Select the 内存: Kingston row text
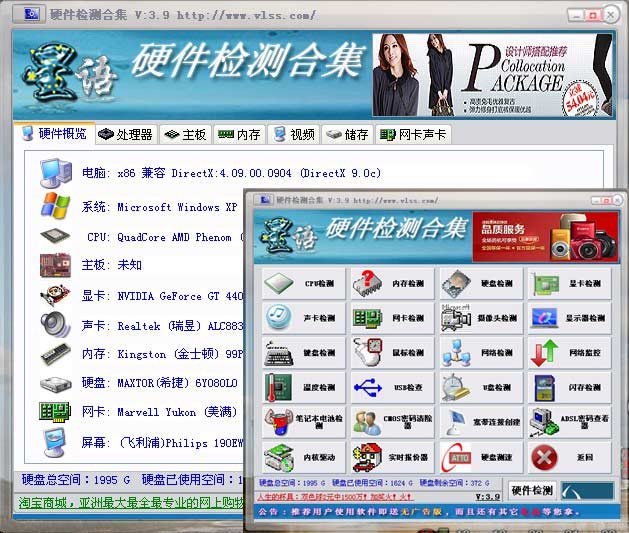 point(162,354)
